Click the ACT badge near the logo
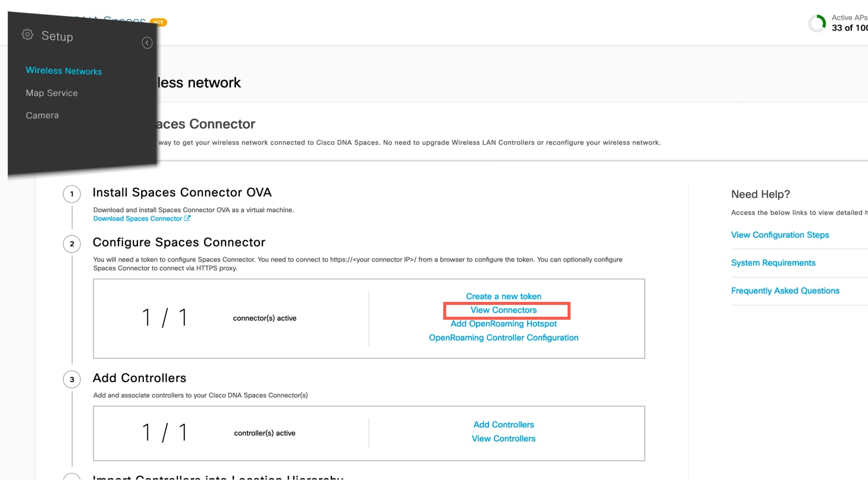The height and width of the screenshot is (482, 868). click(x=158, y=23)
